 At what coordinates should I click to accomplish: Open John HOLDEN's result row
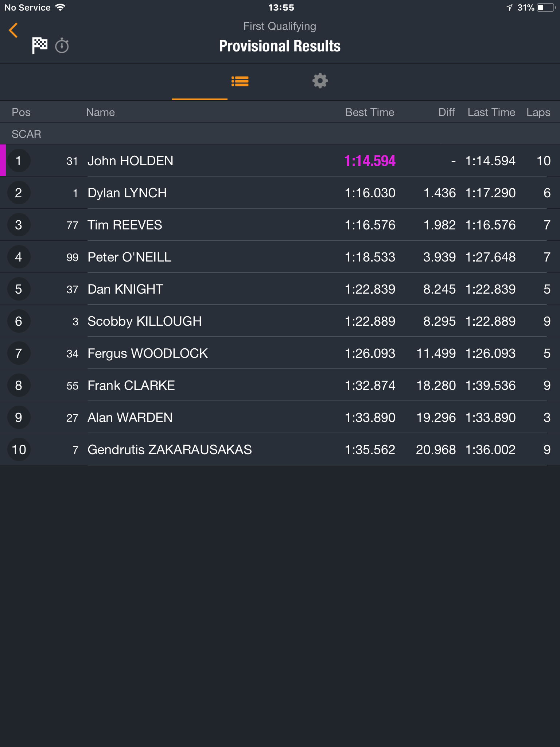[x=280, y=161]
